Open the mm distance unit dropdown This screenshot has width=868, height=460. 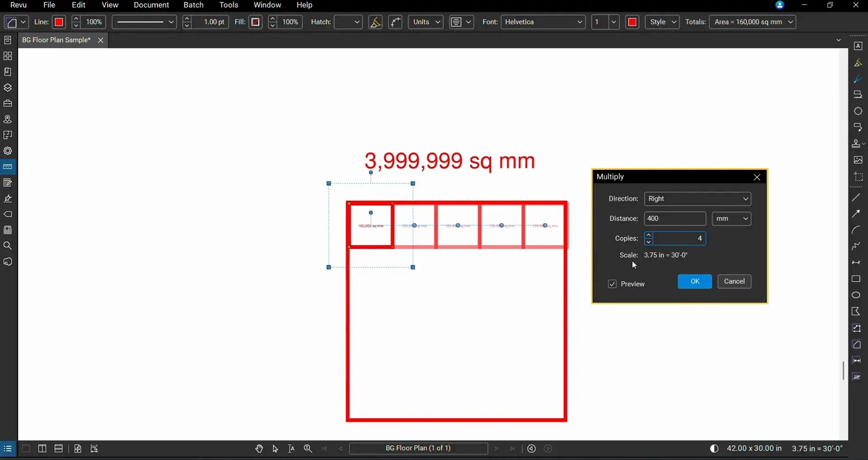pyautogui.click(x=731, y=219)
